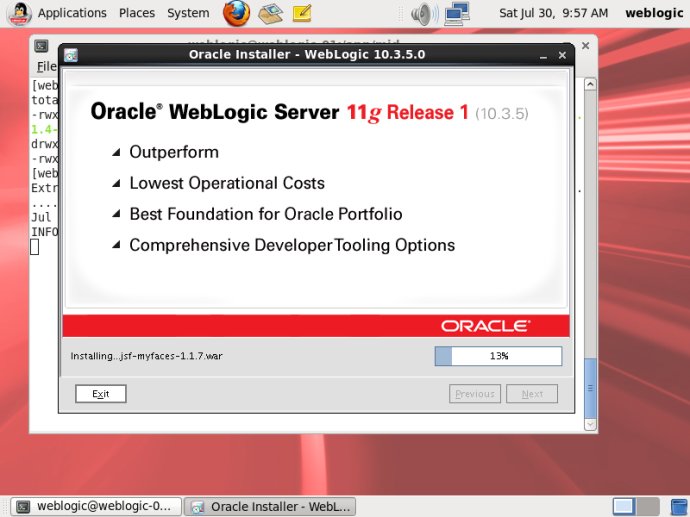Click the date and time clock
Image resolution: width=690 pixels, height=517 pixels.
554,13
